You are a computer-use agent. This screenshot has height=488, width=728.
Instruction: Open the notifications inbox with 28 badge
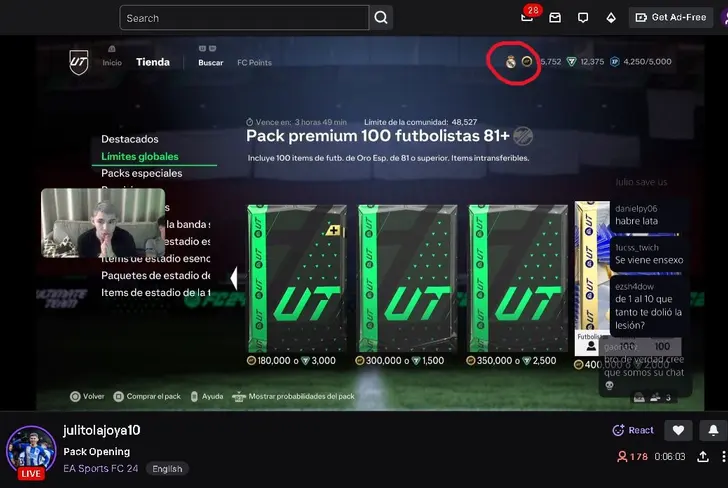[527, 18]
